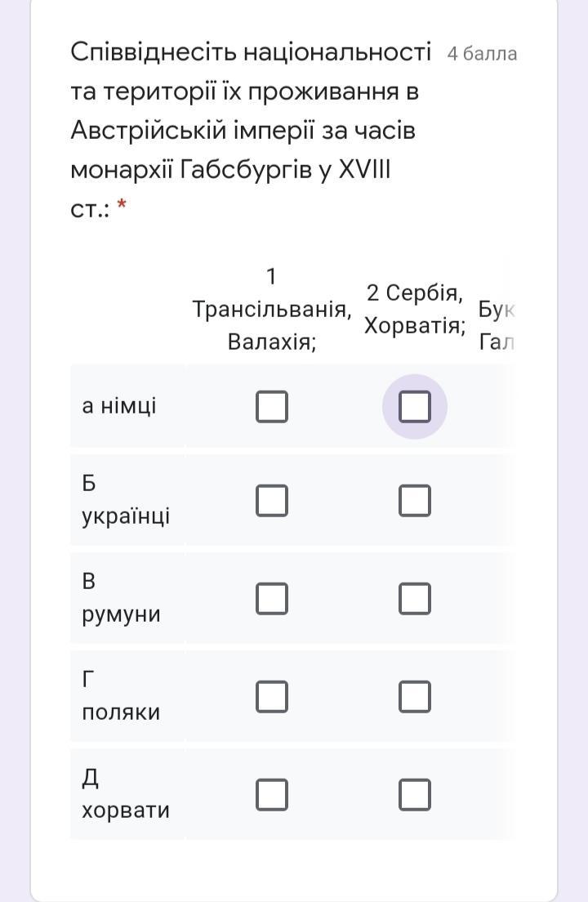Mark поляки checkbox under Сербія, Хорватія
The image size is (588, 902).
click(x=415, y=696)
